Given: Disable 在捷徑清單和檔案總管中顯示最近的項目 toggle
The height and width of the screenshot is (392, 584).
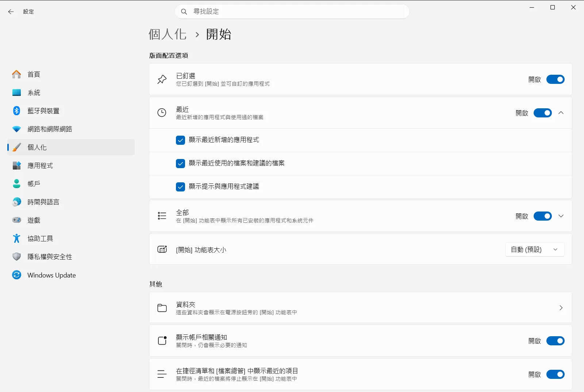Looking at the screenshot, I should tap(555, 374).
